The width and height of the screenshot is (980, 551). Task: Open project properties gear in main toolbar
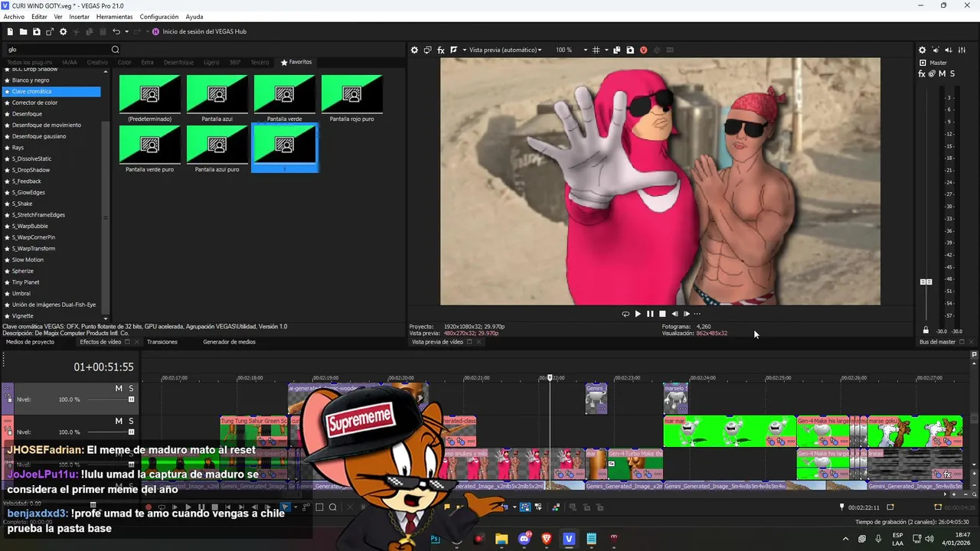[63, 31]
